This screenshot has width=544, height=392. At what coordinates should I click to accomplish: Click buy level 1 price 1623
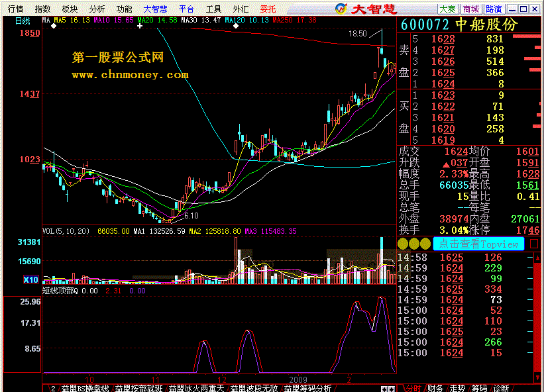tap(443, 95)
